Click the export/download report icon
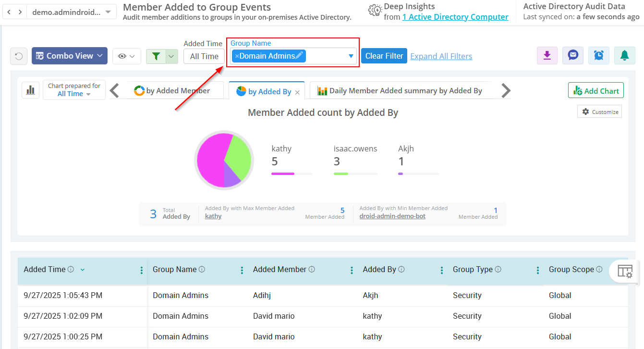 (x=547, y=56)
